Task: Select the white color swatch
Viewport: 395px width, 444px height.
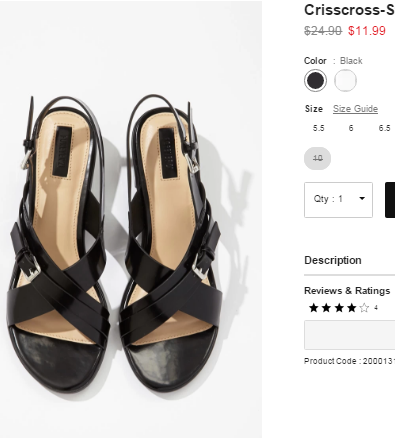Action: (345, 81)
